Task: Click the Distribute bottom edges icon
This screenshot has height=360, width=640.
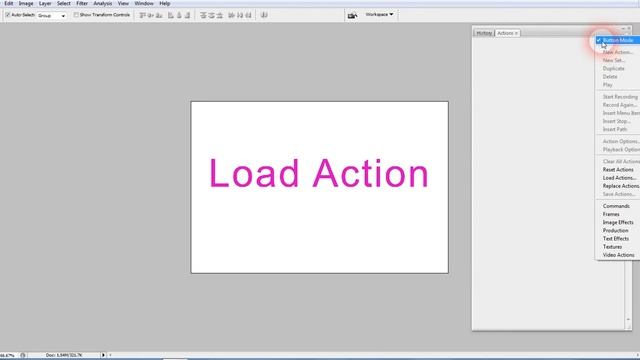Action: tap(220, 16)
